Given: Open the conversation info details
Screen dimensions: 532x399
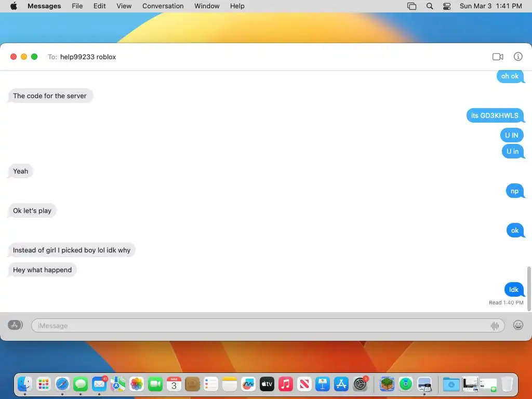Looking at the screenshot, I should pyautogui.click(x=518, y=57).
